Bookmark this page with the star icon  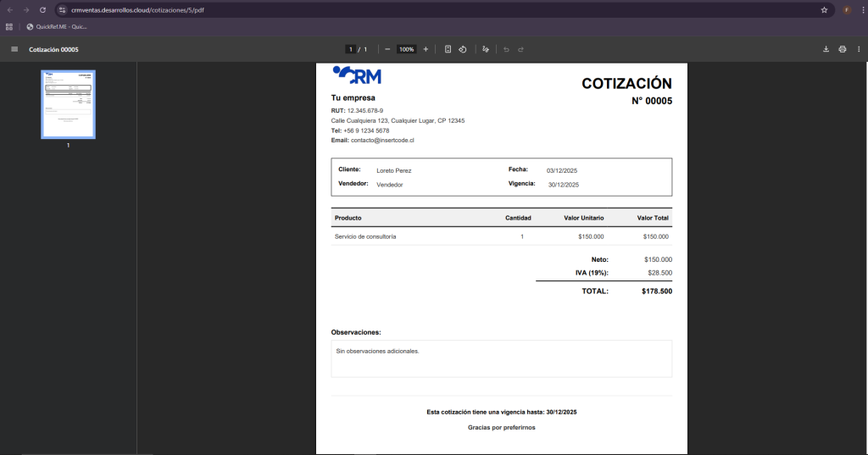pyautogui.click(x=824, y=10)
